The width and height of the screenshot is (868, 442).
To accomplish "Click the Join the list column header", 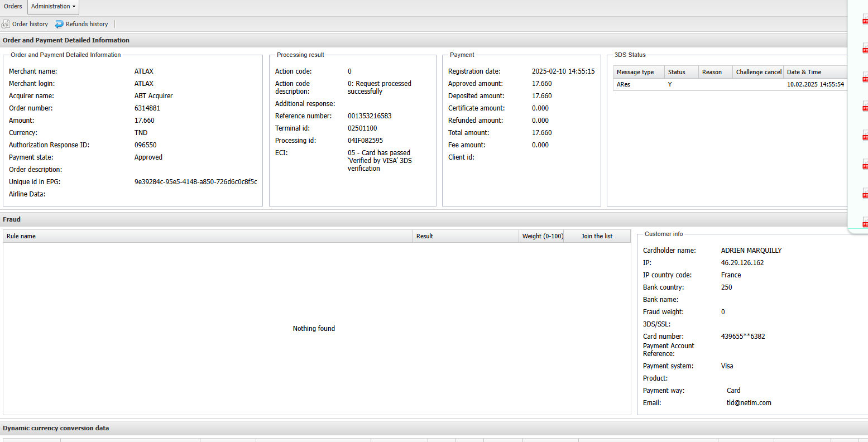I will [597, 236].
